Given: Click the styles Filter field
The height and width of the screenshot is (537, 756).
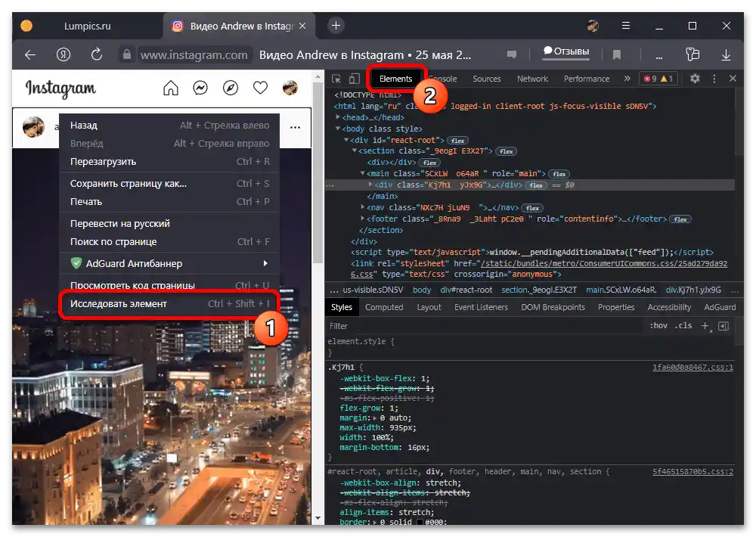Looking at the screenshot, I should (485, 326).
